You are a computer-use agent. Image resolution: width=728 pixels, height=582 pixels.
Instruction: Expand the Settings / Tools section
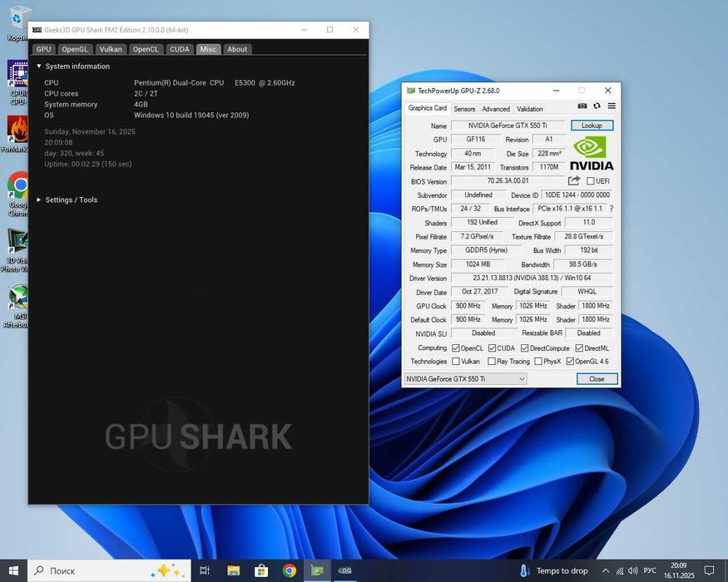(x=39, y=200)
